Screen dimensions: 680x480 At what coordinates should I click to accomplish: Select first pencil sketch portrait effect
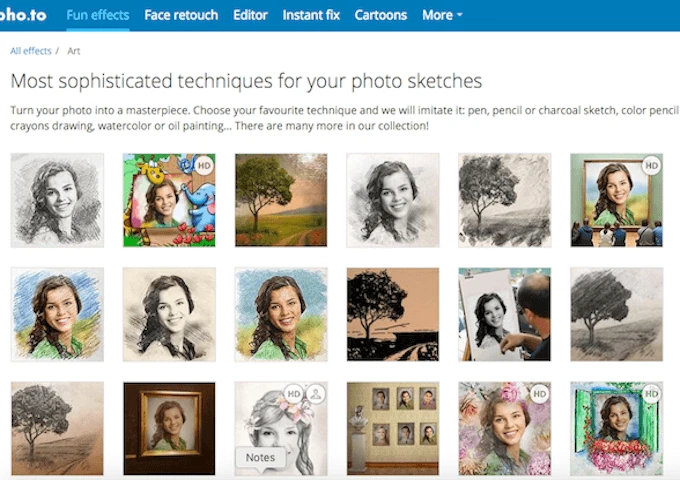[x=57, y=200]
